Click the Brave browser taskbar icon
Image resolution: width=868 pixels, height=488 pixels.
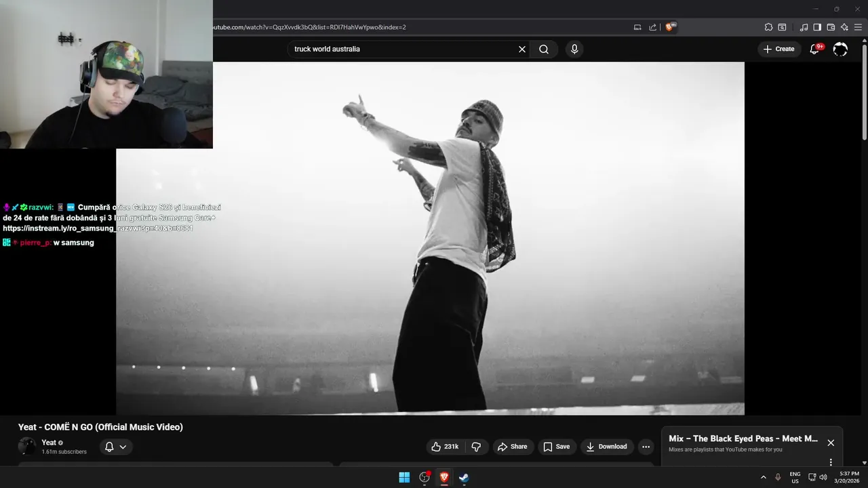click(444, 477)
